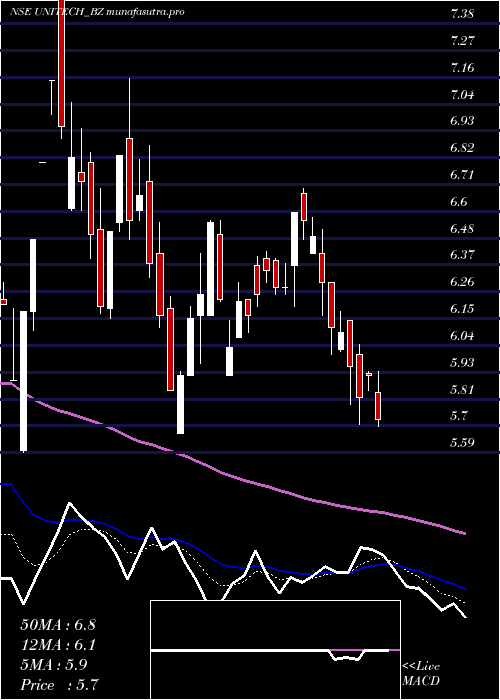500x700 pixels.
Task: Click the 6.71 price axis label
Action: click(462, 175)
